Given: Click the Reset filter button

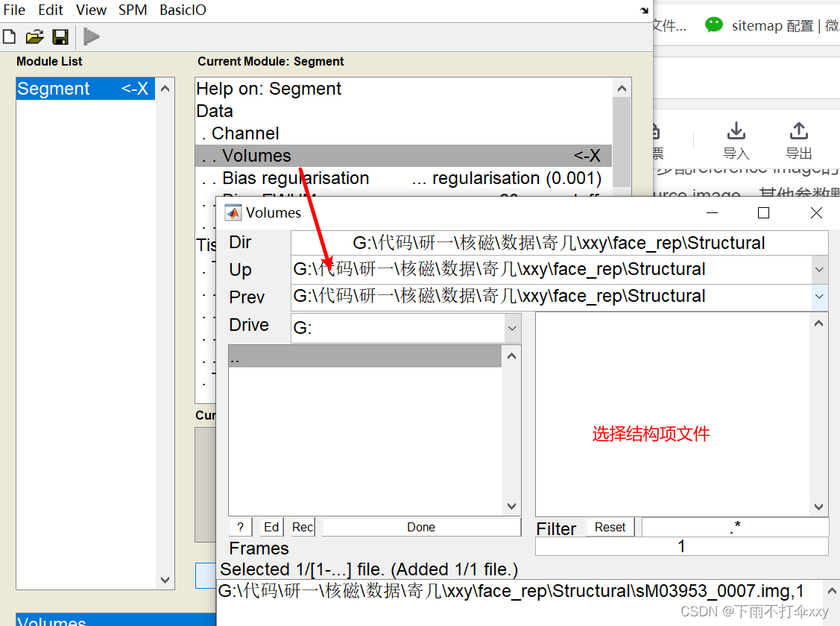Looking at the screenshot, I should tap(610, 527).
